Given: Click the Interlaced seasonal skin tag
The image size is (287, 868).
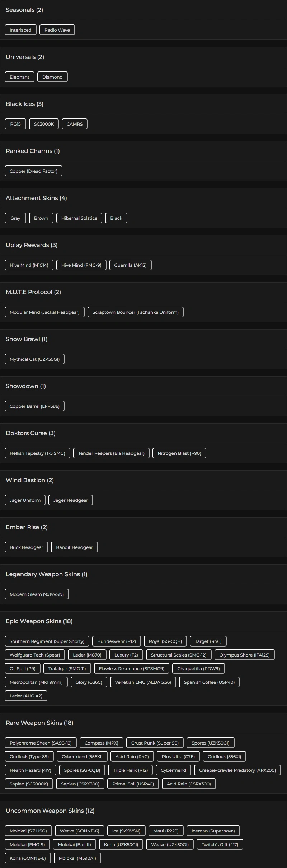Looking at the screenshot, I should 20,30.
